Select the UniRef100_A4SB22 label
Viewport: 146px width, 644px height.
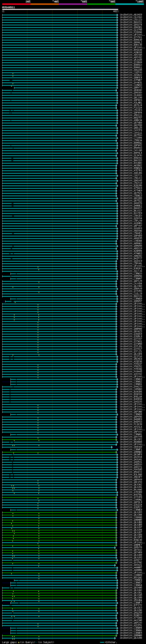pyautogui.click(x=131, y=75)
